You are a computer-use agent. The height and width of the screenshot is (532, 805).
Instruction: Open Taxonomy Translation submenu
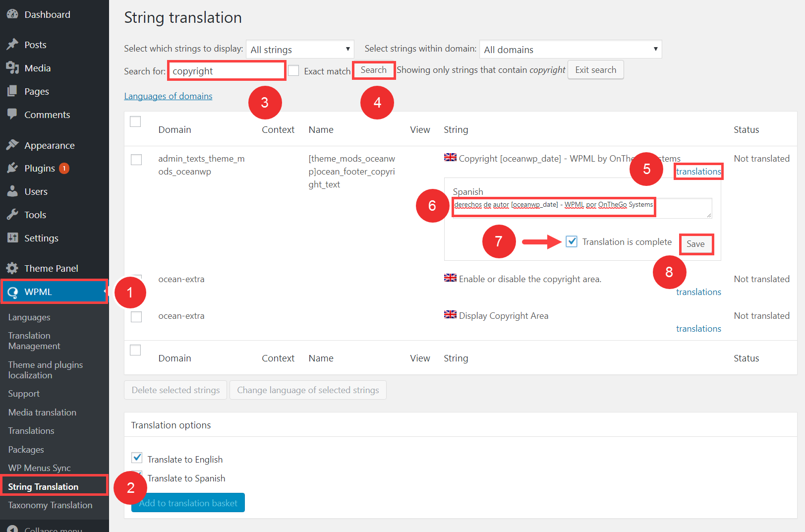(x=50, y=505)
